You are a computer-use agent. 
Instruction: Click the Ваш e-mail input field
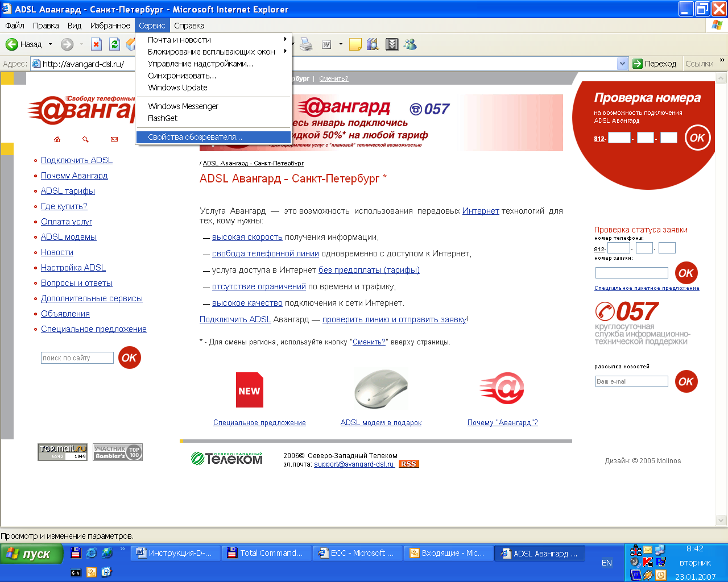coord(632,381)
